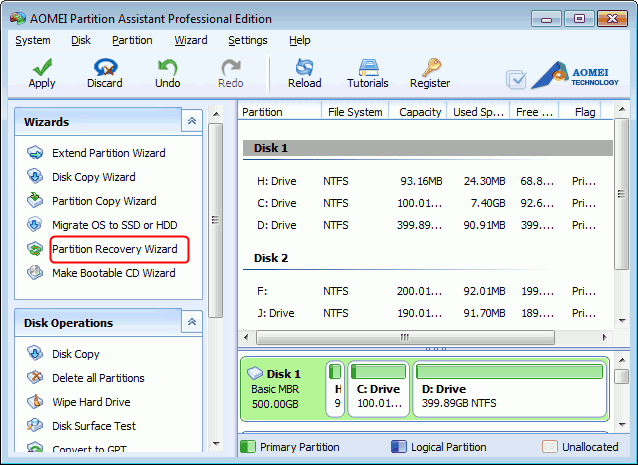The image size is (638, 465).
Task: Click the Make Bootable CD Wizard icon
Action: 35,273
